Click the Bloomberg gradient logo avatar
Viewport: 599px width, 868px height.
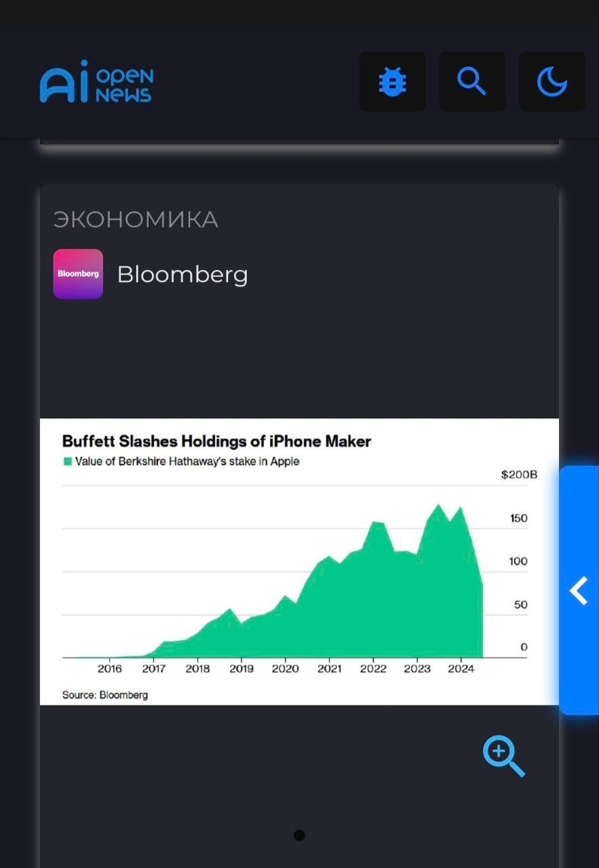pyautogui.click(x=78, y=274)
